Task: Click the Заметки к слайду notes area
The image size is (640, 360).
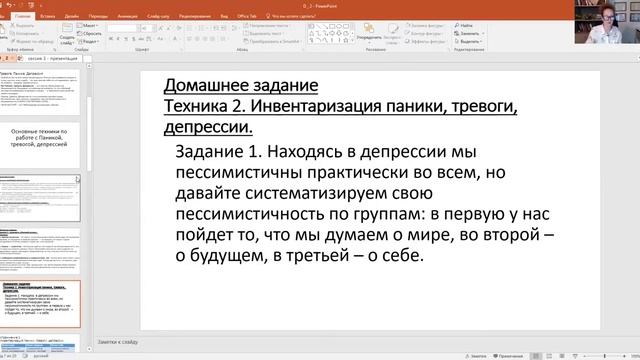Action: click(x=118, y=342)
